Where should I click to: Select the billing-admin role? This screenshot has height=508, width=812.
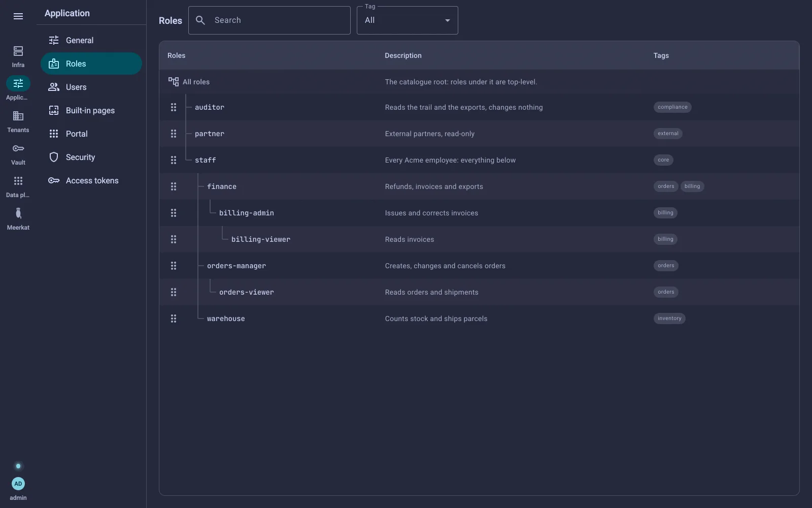pos(247,213)
